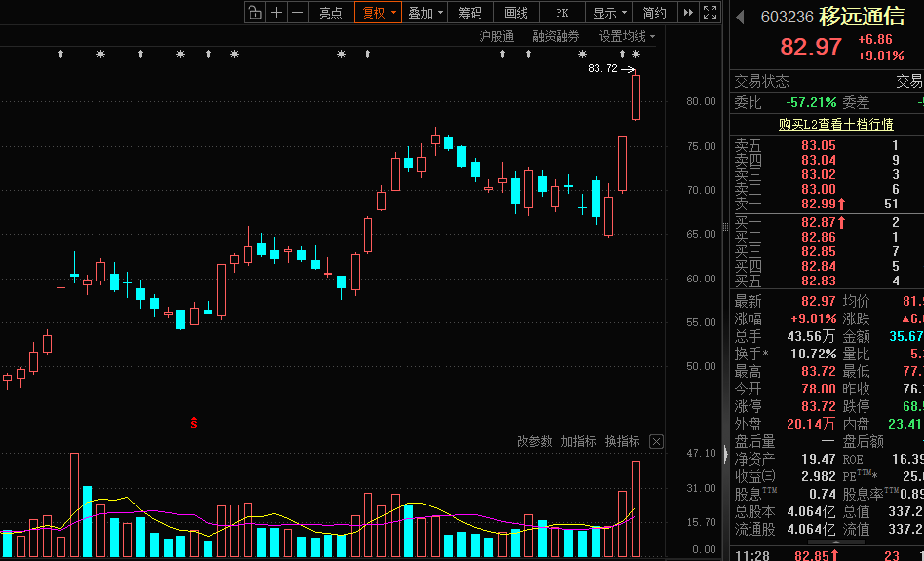Screen dimensions: 924x561
Task: Click the last star event marker above chart
Action: tap(635, 55)
